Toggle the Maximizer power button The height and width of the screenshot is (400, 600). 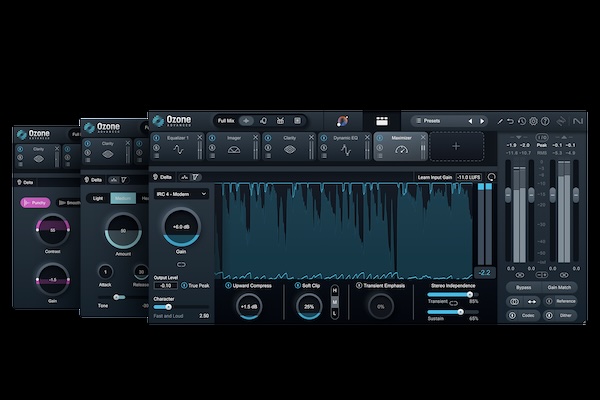[380, 138]
